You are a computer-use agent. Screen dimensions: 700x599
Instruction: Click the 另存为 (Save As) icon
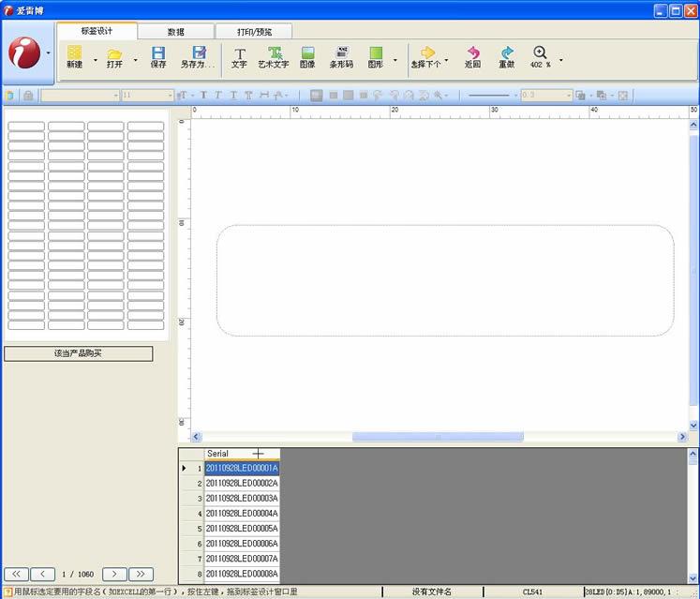[198, 57]
